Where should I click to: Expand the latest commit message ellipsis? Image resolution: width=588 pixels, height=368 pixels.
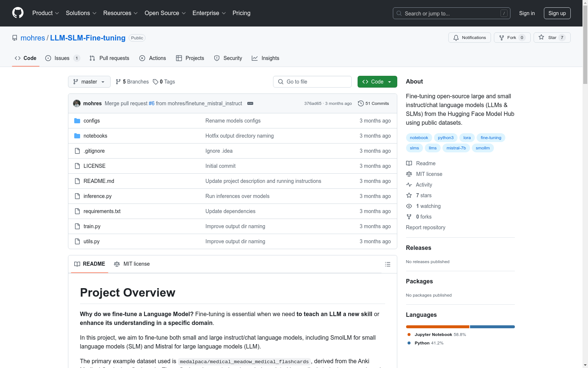pos(250,103)
